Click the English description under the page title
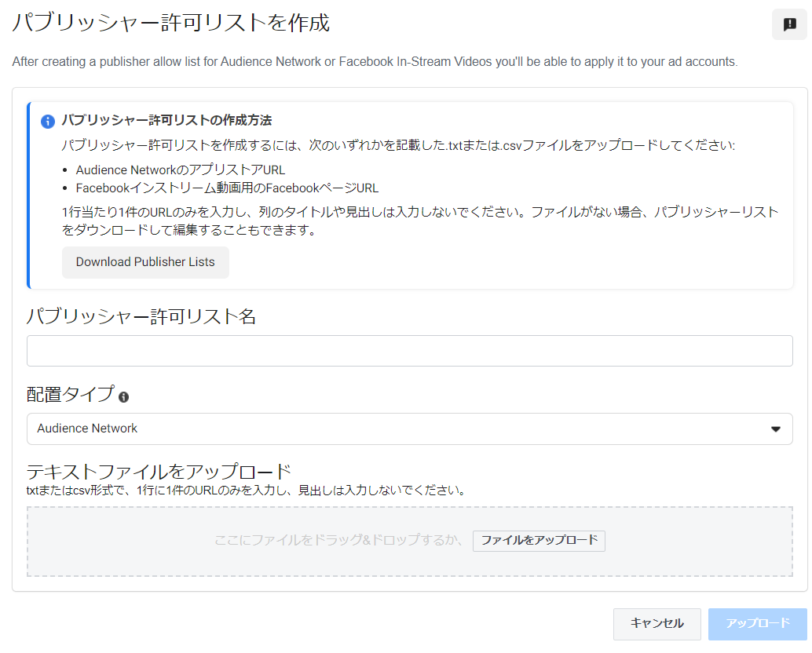The width and height of the screenshot is (812, 653). tap(375, 62)
